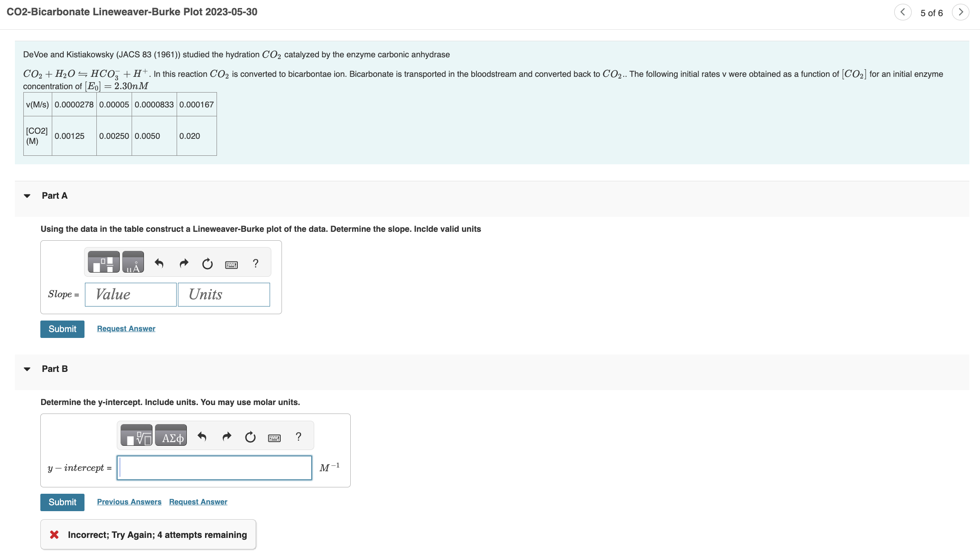Open Greek symbols palette in Part B
Viewport: 980px width, 557px height.
coord(171,436)
